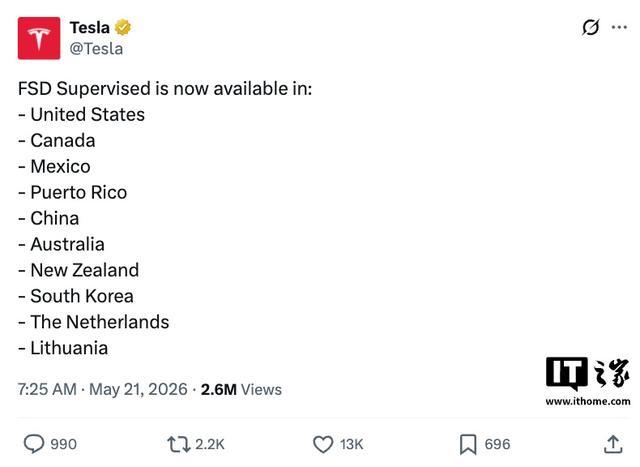Image resolution: width=640 pixels, height=467 pixels.
Task: Open the three-dot more options menu
Action: 619,27
